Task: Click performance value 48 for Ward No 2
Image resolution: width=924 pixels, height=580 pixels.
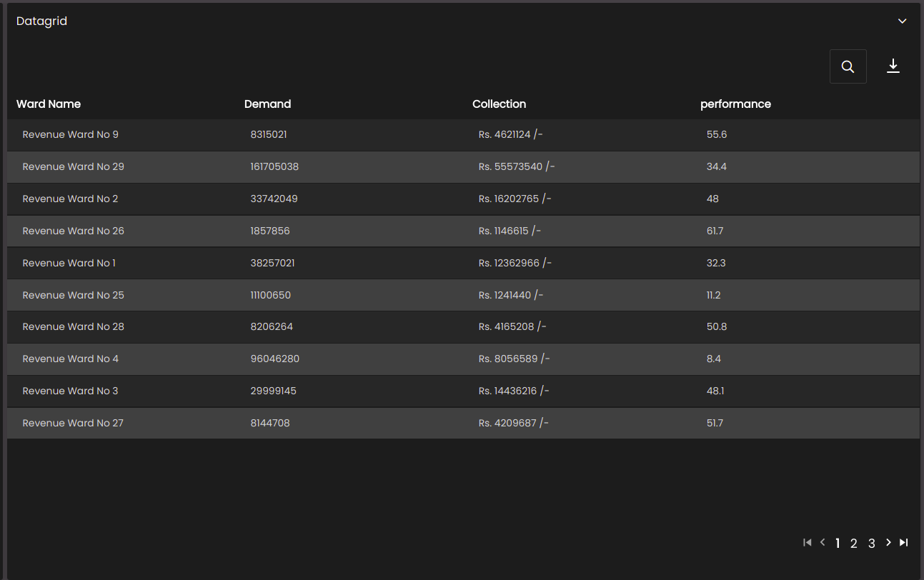Action: click(x=712, y=199)
